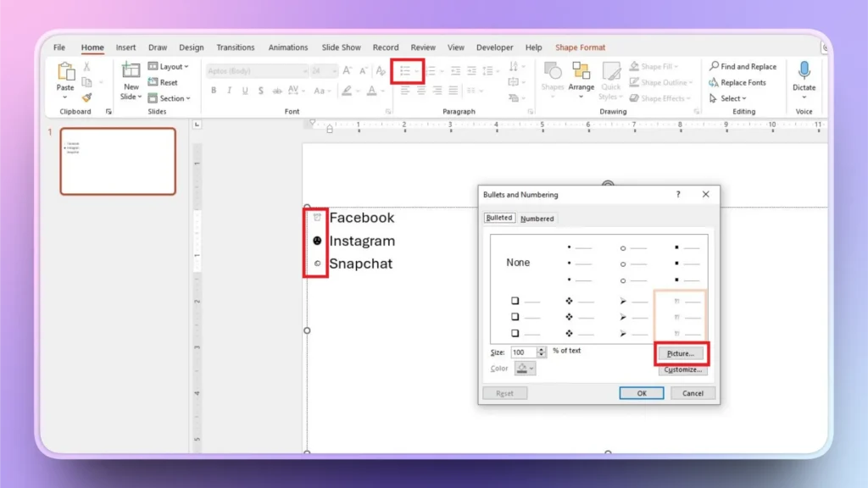Toggle Italic formatting
Viewport: 868px width, 488px height.
[230, 88]
